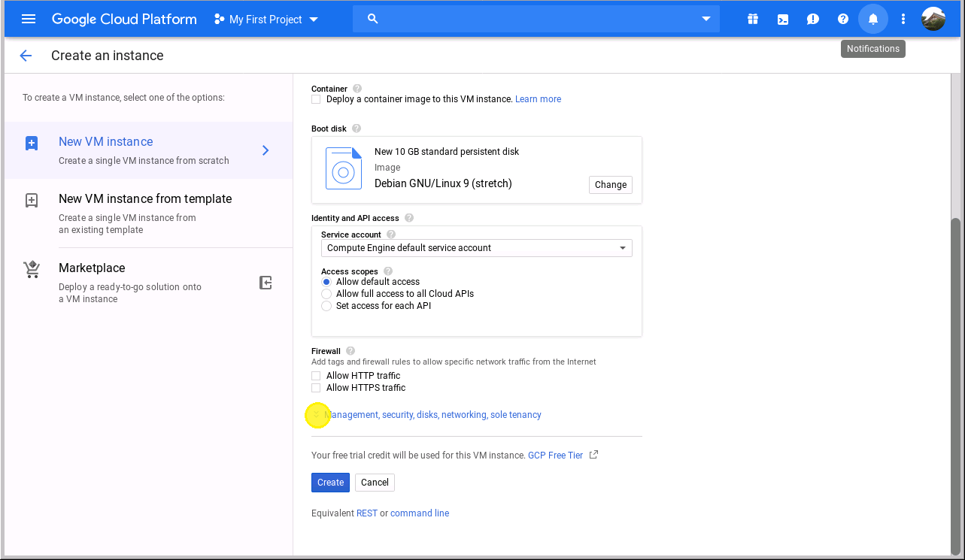This screenshot has height=560, width=965.
Task: Activate Cloud Shell terminal icon
Action: [x=783, y=20]
